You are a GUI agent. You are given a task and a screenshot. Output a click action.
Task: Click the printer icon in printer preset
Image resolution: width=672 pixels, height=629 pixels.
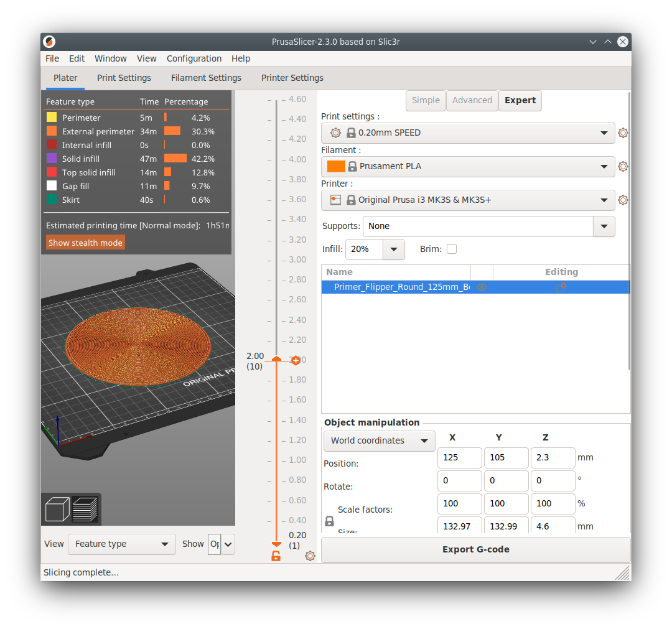(335, 200)
